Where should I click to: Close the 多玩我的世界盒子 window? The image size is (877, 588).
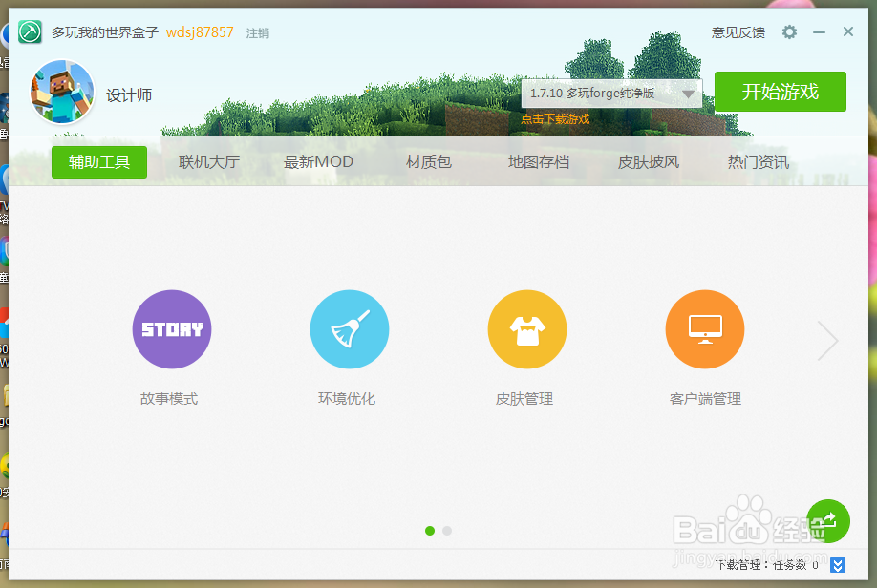[848, 31]
